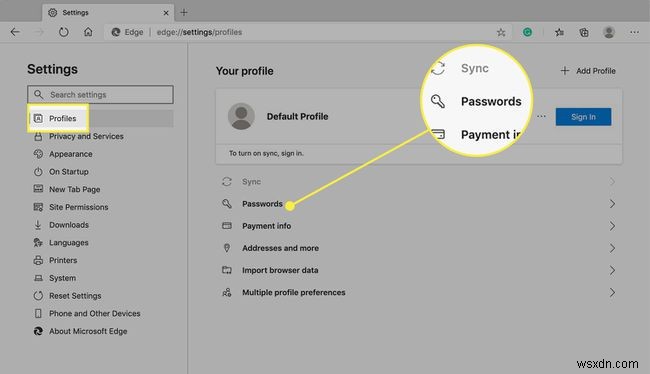
Task: Open the Collections icon in toolbar
Action: 584,32
